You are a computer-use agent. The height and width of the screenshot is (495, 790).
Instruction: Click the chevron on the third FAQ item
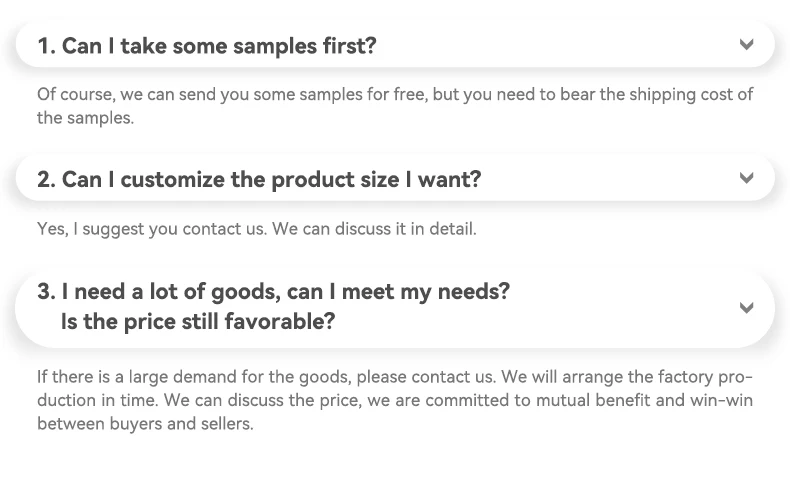746,307
